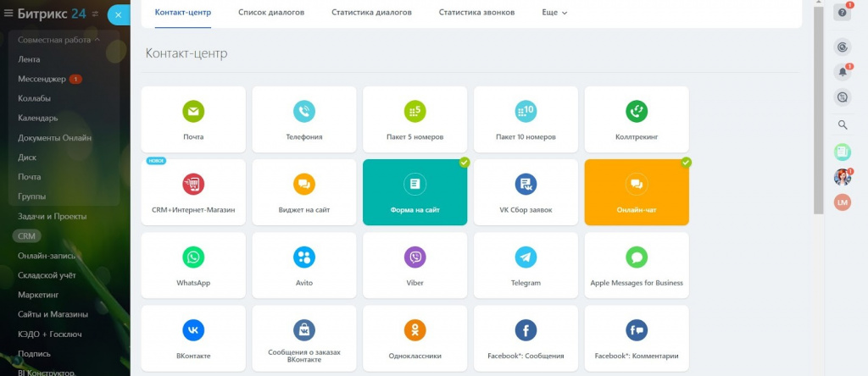Open the Почта mail channel tile
The width and height of the screenshot is (868, 376).
click(193, 119)
